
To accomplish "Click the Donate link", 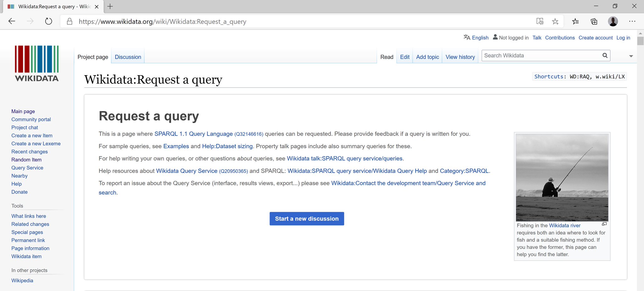I will [x=19, y=192].
